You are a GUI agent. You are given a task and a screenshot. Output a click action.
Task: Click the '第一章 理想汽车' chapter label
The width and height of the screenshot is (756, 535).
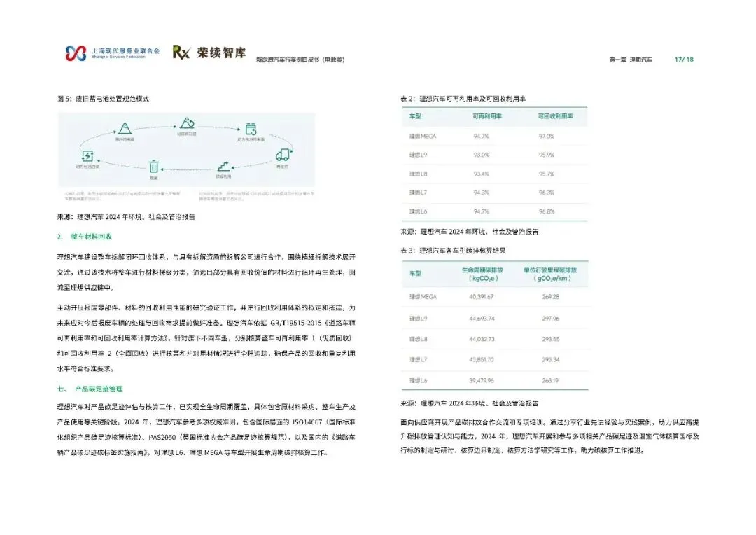(631, 60)
